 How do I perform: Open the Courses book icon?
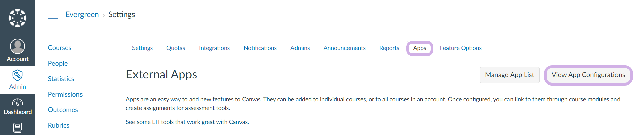tap(17, 128)
